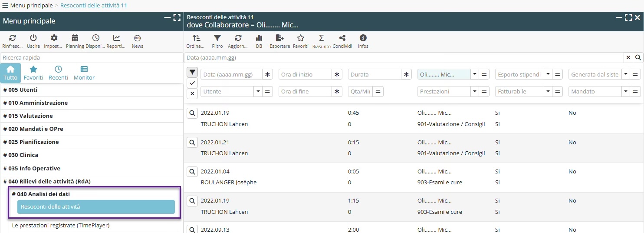Click the Favoriti star toolbar icon
The width and height of the screenshot is (644, 233).
coord(301,38)
